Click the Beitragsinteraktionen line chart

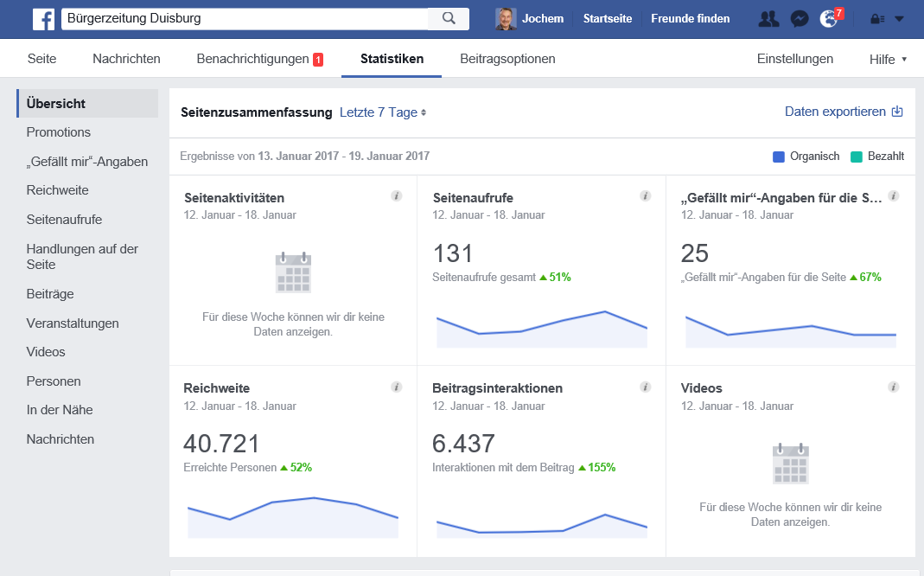point(542,525)
